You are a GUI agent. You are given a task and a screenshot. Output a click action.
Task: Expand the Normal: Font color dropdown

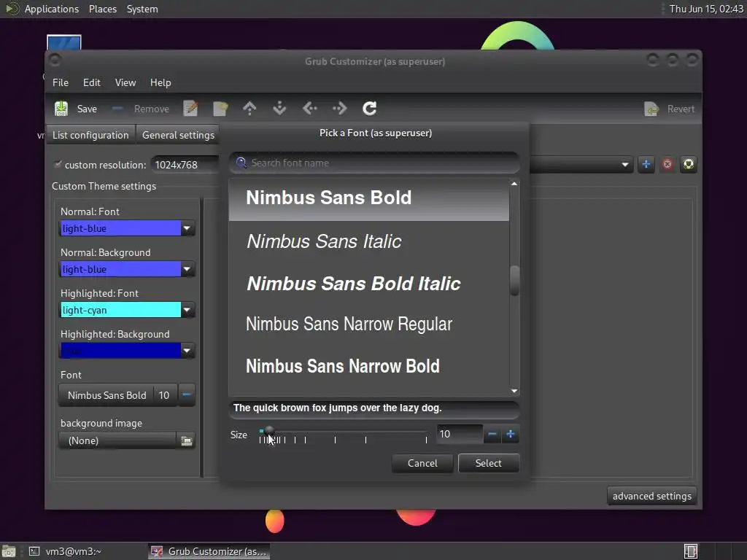[x=187, y=228]
